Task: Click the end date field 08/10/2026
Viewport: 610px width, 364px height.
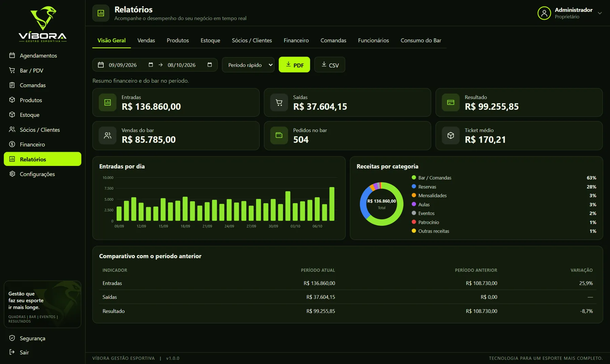Action: point(182,65)
